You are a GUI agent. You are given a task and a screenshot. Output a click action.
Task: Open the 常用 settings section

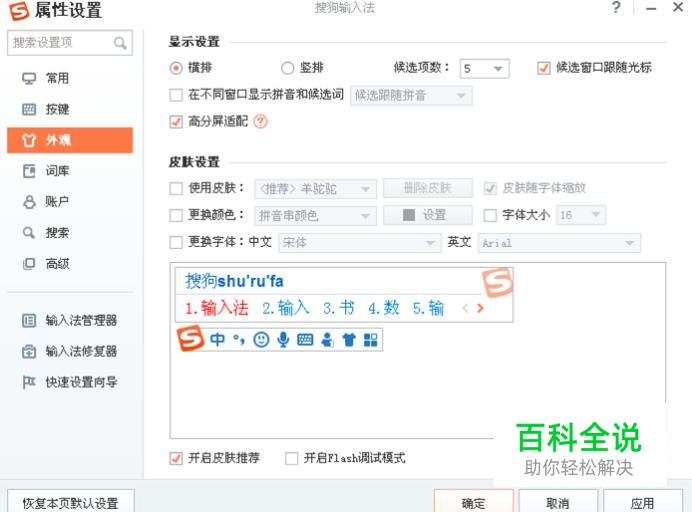[70, 79]
